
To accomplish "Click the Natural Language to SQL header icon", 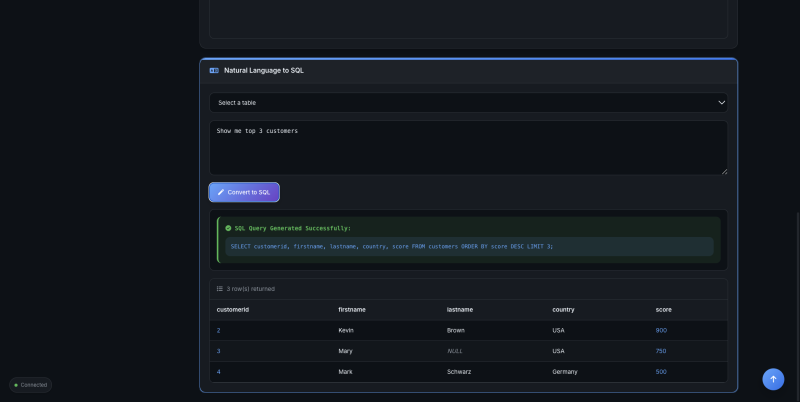I will [x=214, y=71].
